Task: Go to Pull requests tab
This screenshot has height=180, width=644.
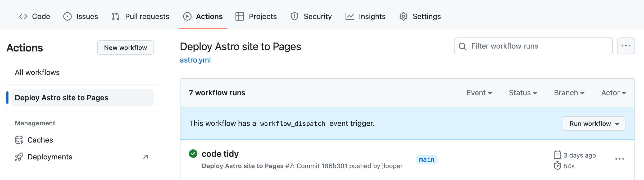Action: pyautogui.click(x=140, y=16)
